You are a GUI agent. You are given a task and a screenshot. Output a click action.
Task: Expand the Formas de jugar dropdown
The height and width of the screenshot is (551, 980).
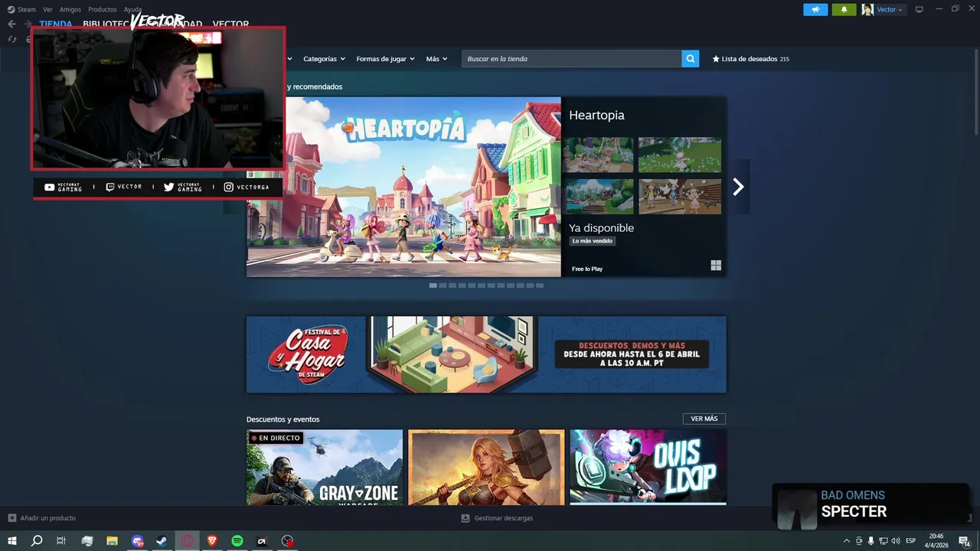pyautogui.click(x=385, y=59)
